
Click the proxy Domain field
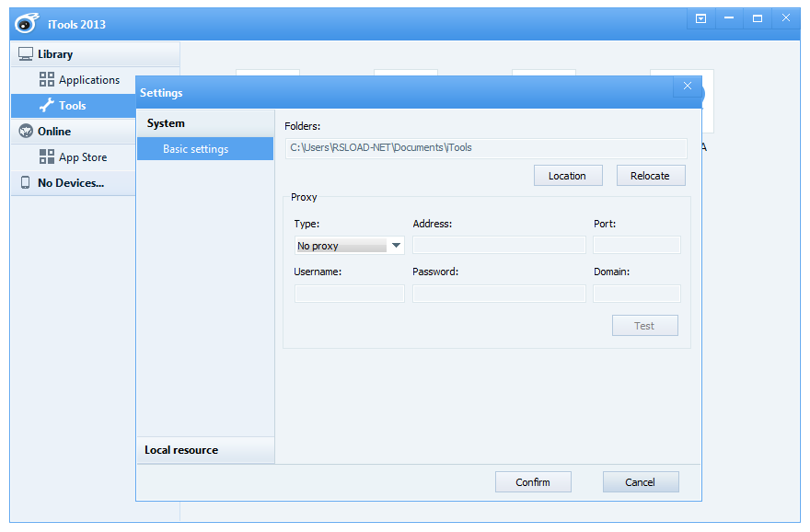[636, 294]
